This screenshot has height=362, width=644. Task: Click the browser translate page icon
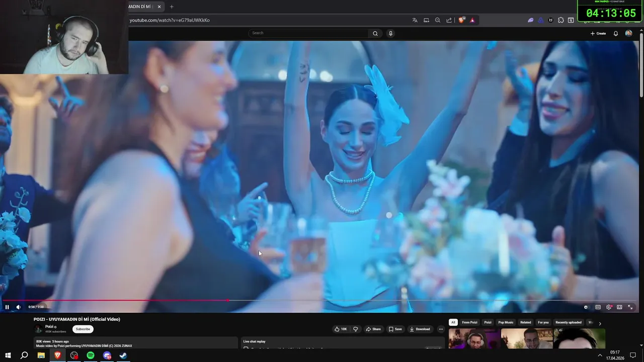click(415, 20)
